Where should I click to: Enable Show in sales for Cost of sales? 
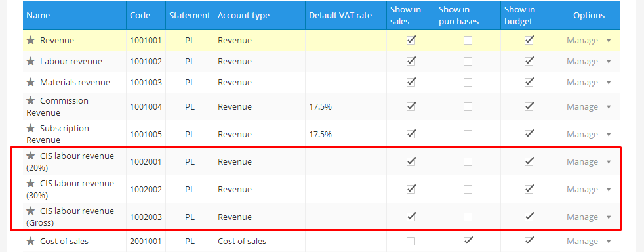(411, 241)
